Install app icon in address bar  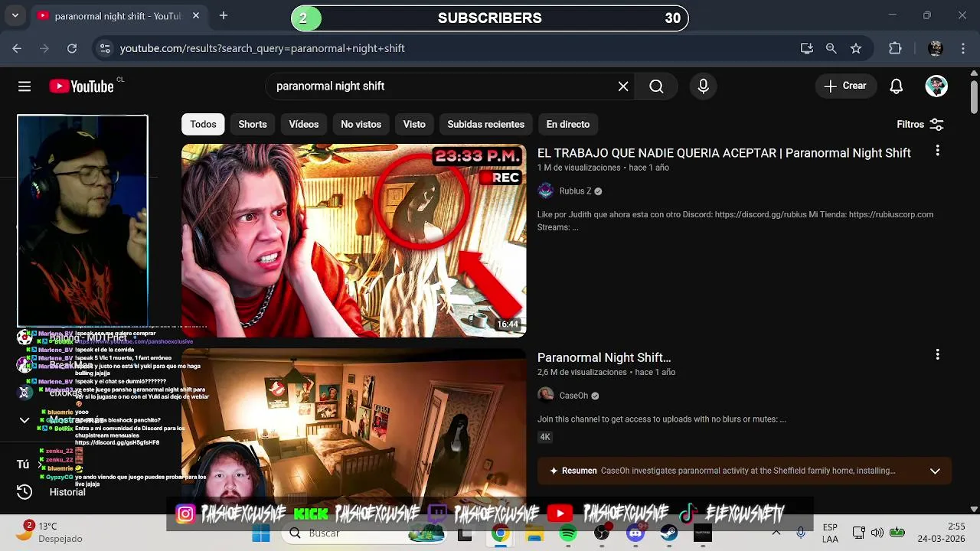tap(806, 48)
